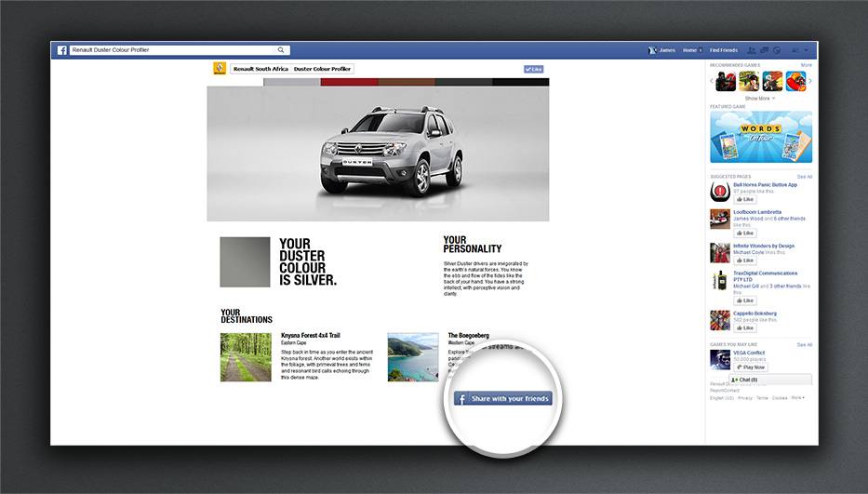Expand Show More under recommended games
Image resolution: width=868 pixels, height=494 pixels.
coord(759,98)
